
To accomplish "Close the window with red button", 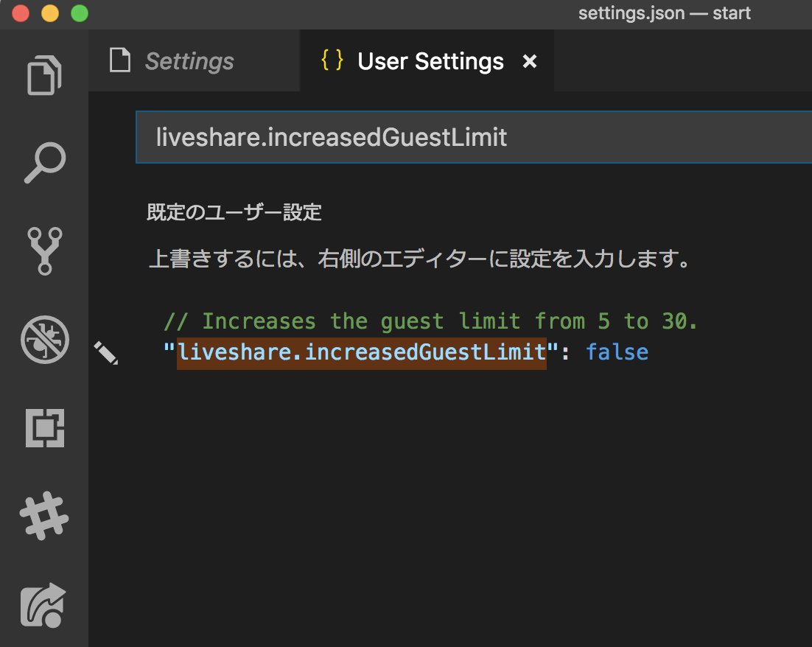I will [20, 13].
